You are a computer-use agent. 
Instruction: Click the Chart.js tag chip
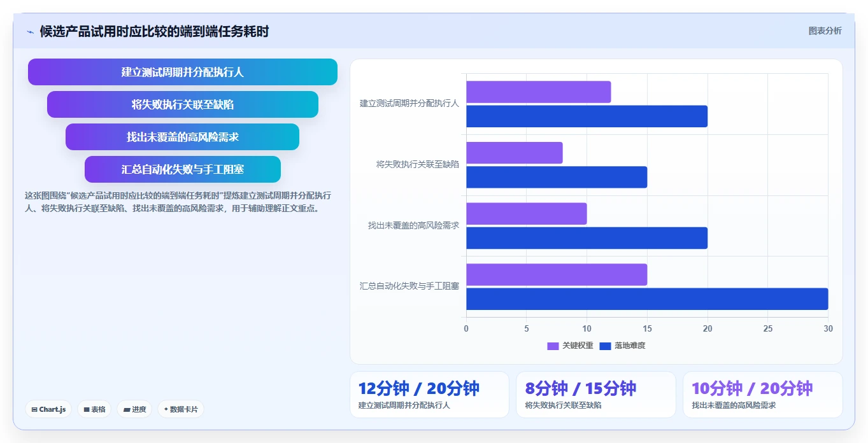[48, 409]
